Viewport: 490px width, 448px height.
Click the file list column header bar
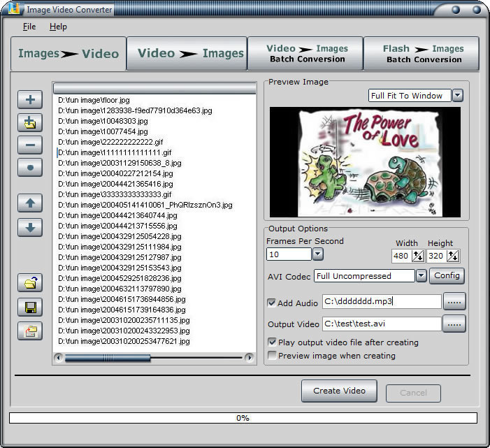[154, 88]
